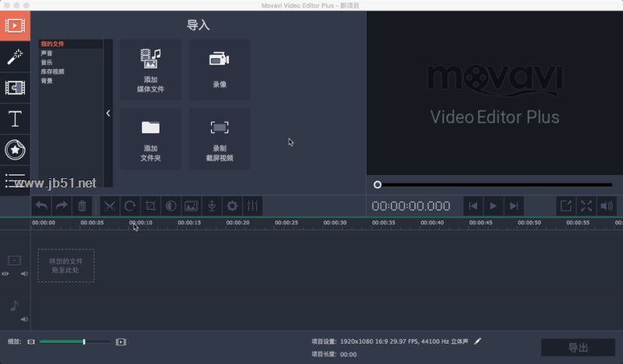Mute the audio track speaker icon

24,320
